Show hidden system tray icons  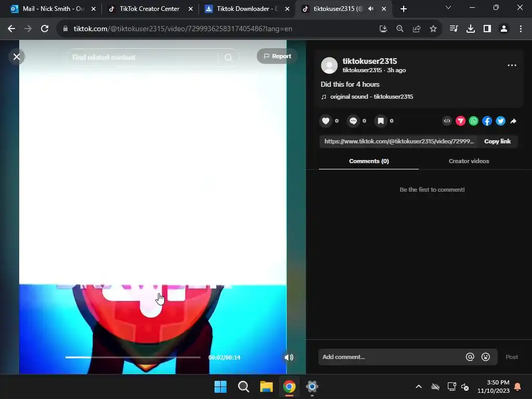tap(419, 387)
